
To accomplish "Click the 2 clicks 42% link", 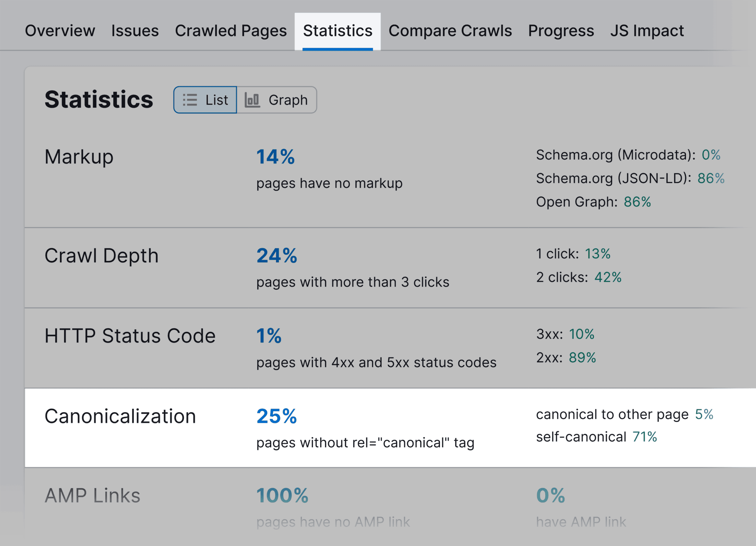I will [x=608, y=277].
